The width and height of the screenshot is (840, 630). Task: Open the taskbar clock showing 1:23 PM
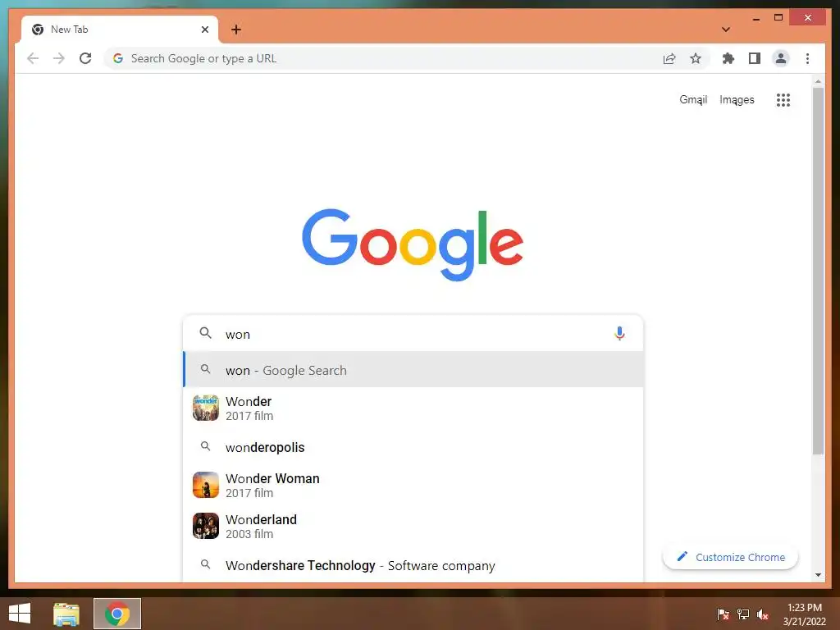tap(804, 614)
